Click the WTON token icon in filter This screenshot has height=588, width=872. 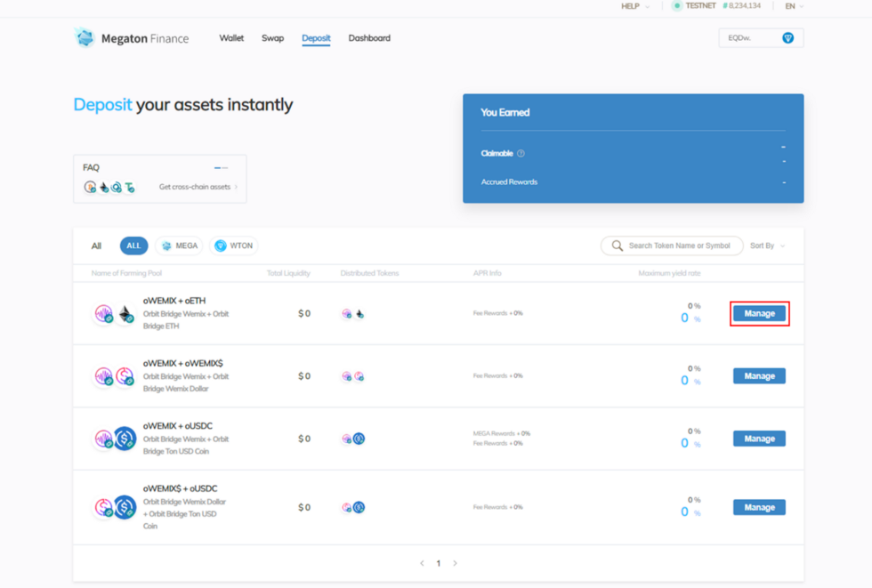[221, 246]
